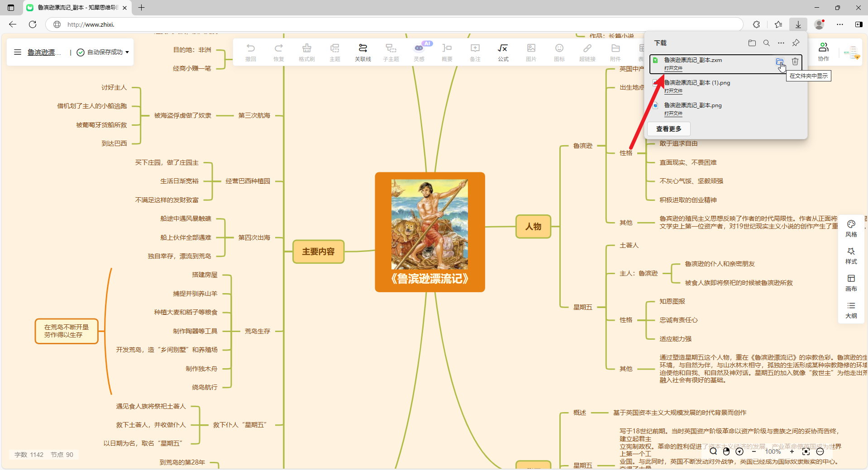Zoom out with the minus button
Viewport: 868px width, 470px height.
coord(754,451)
